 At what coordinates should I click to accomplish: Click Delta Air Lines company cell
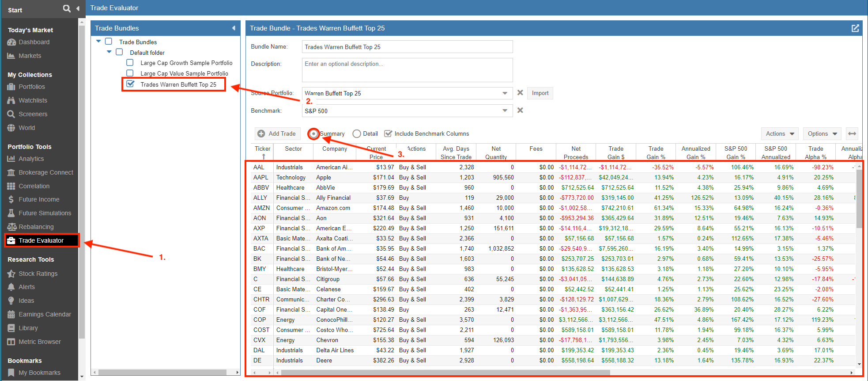click(335, 350)
